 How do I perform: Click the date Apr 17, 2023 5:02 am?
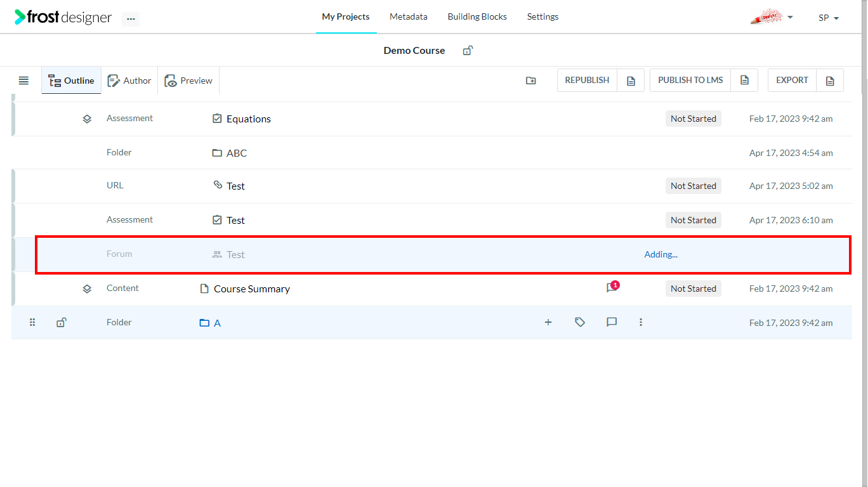coord(791,186)
